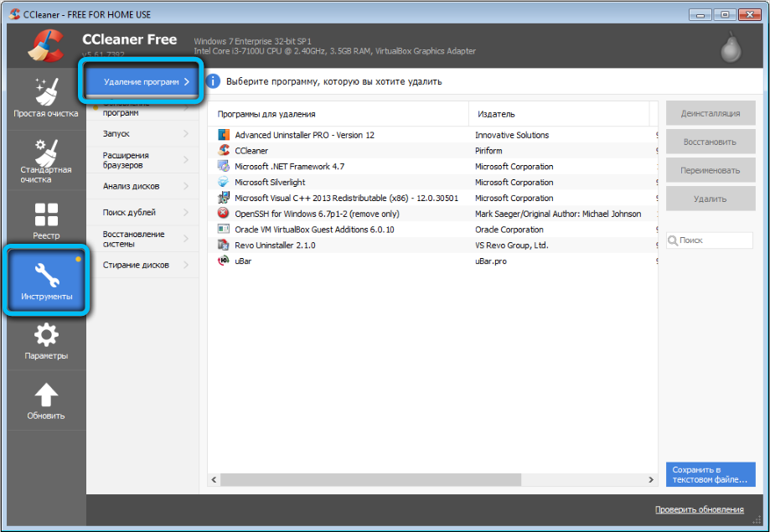This screenshot has width=770, height=532.
Task: Select the Инструменты wrench icon
Action: 46,276
